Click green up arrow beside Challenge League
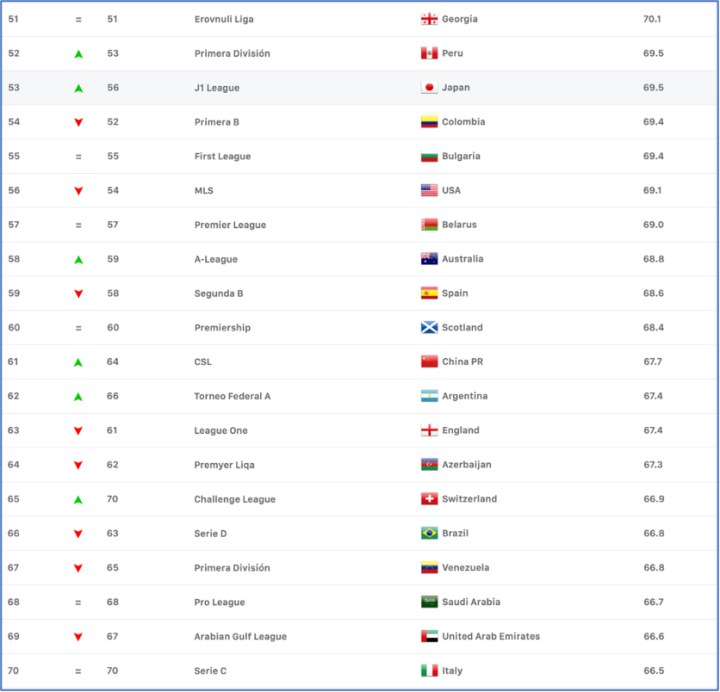Image resolution: width=720 pixels, height=692 pixels. point(78,499)
